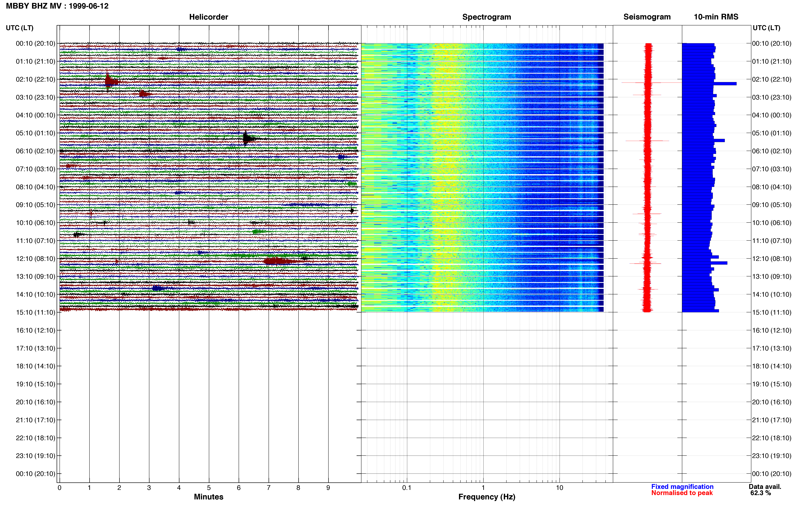Click the '18:10 (14:10)' label on the left axis

point(36,366)
